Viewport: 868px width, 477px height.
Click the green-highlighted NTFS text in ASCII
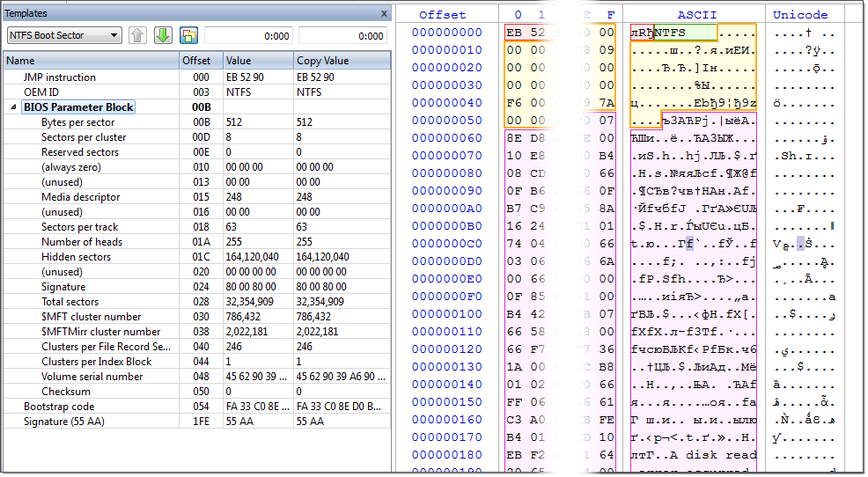(x=685, y=32)
